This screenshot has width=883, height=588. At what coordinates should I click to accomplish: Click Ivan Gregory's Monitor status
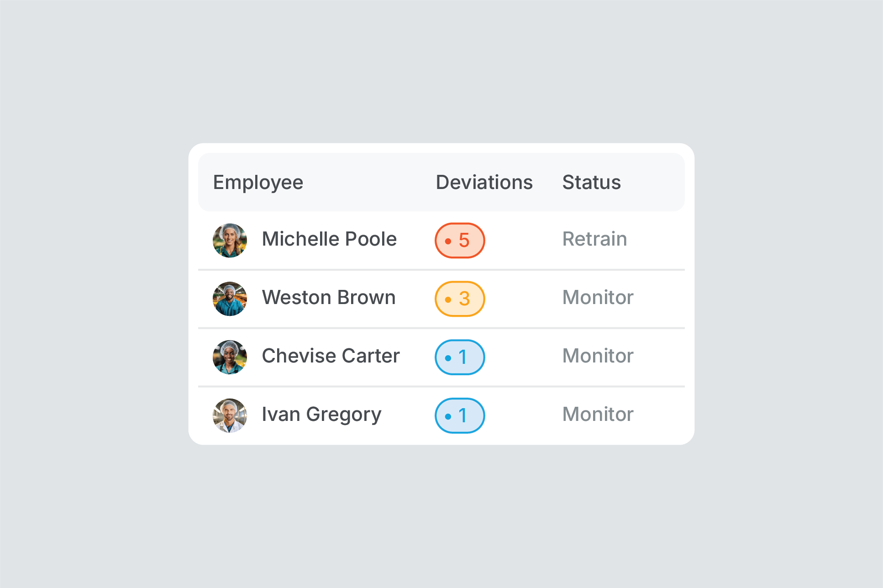pos(598,414)
